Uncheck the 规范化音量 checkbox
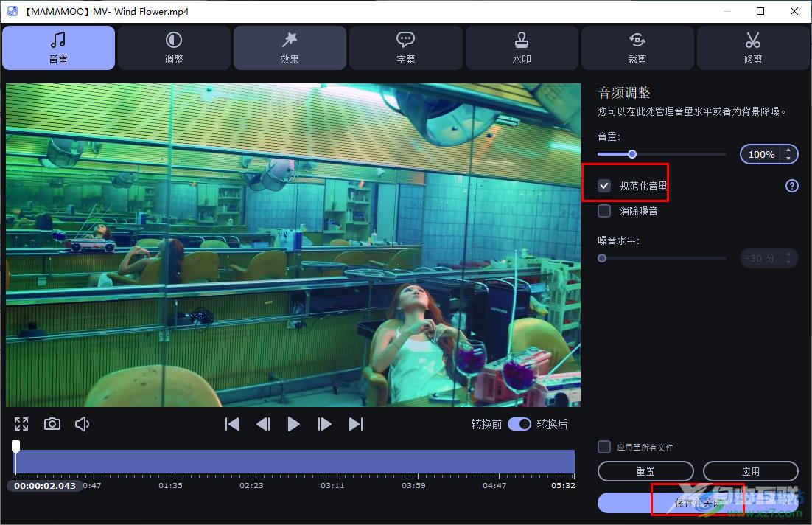This screenshot has height=525, width=812. pos(604,186)
